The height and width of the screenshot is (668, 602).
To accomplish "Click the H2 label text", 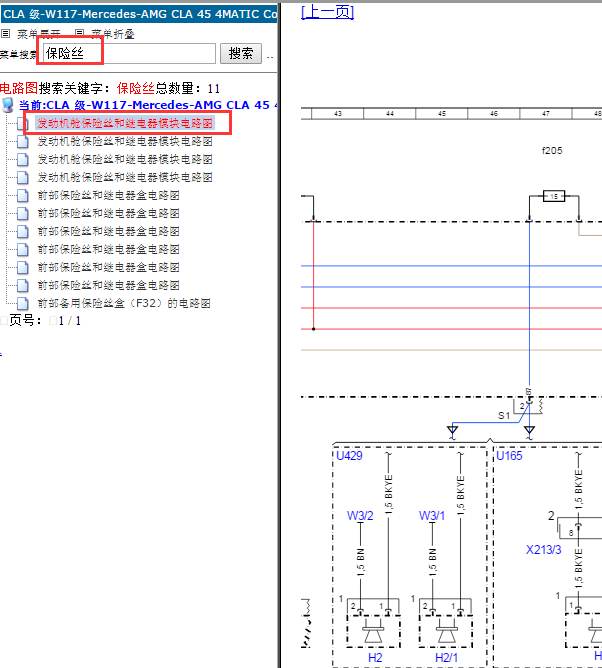I will (x=375, y=657).
